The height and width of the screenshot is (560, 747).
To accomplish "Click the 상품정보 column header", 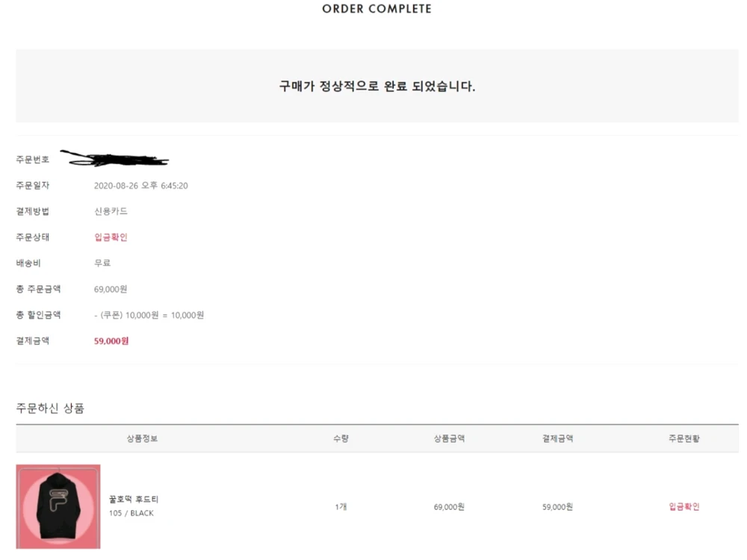I will coord(142,438).
